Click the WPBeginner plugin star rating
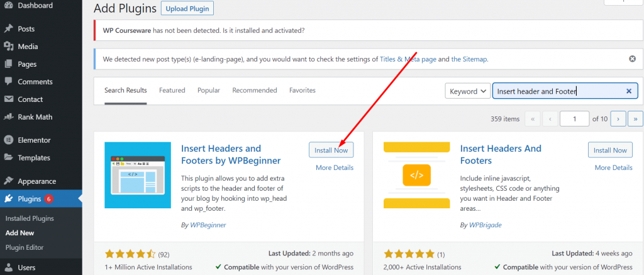 pos(131,254)
